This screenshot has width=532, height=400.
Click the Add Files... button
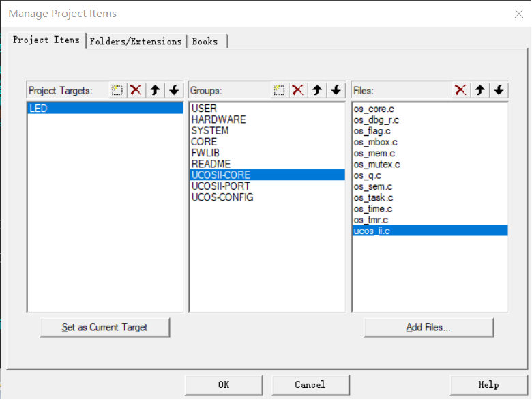pos(428,328)
